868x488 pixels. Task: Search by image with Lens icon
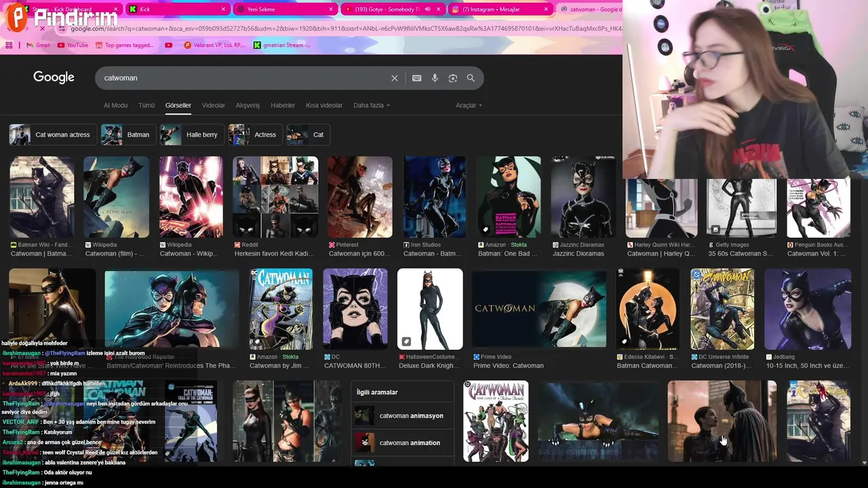(x=453, y=78)
